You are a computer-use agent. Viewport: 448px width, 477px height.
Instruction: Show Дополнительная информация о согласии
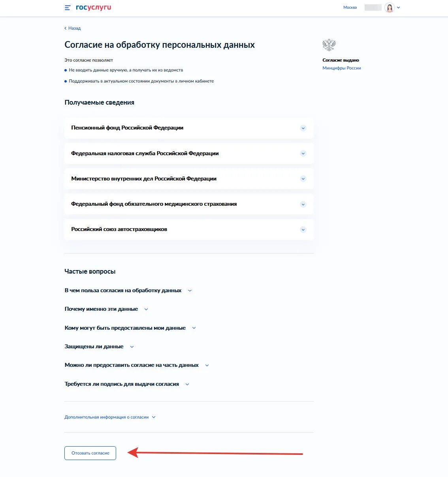pos(110,417)
